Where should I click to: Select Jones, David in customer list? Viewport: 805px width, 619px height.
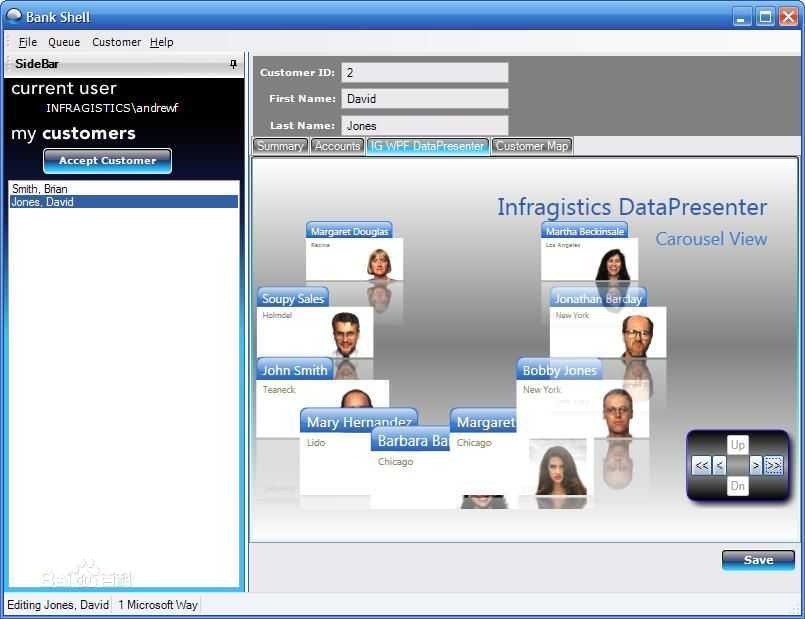[124, 202]
